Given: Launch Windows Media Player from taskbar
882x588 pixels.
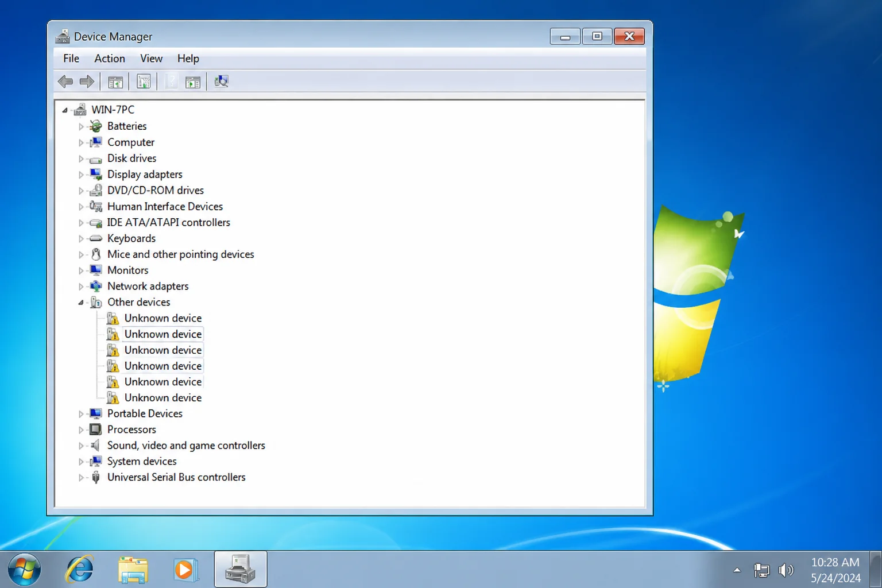Looking at the screenshot, I should (x=185, y=570).
